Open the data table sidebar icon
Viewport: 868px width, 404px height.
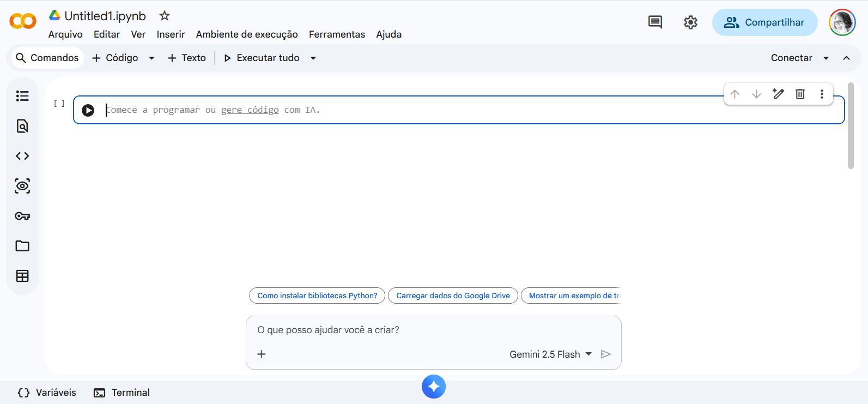(x=22, y=276)
